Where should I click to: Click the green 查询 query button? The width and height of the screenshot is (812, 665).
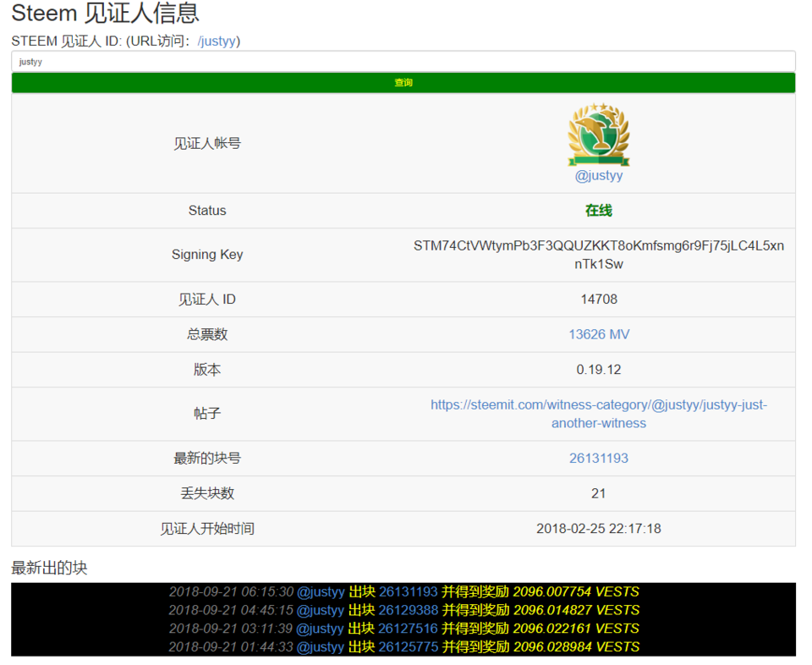click(x=403, y=83)
